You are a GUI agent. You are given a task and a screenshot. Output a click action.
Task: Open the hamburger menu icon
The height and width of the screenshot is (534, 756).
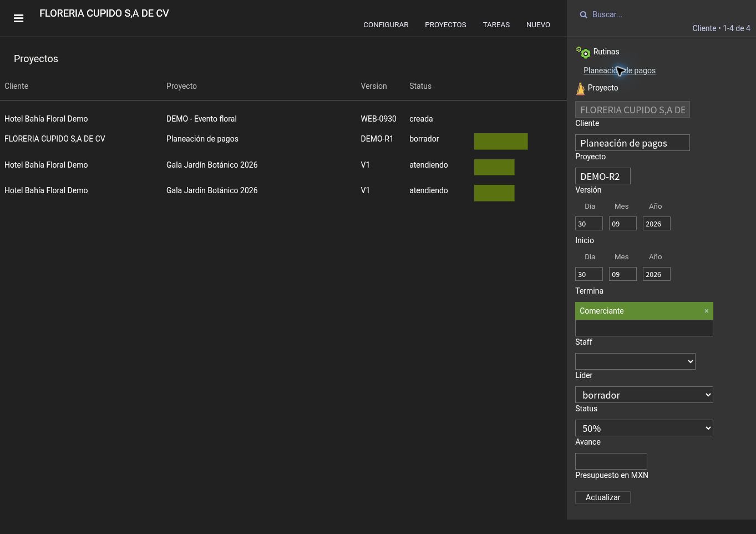18,18
